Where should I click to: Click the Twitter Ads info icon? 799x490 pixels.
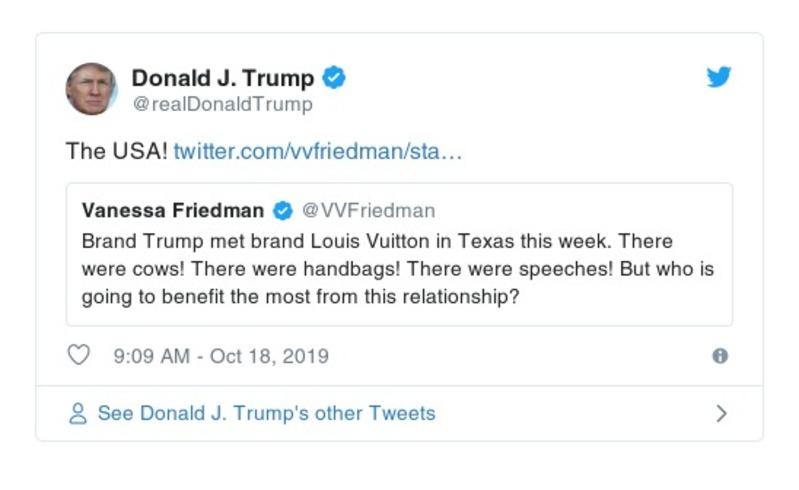tap(720, 356)
